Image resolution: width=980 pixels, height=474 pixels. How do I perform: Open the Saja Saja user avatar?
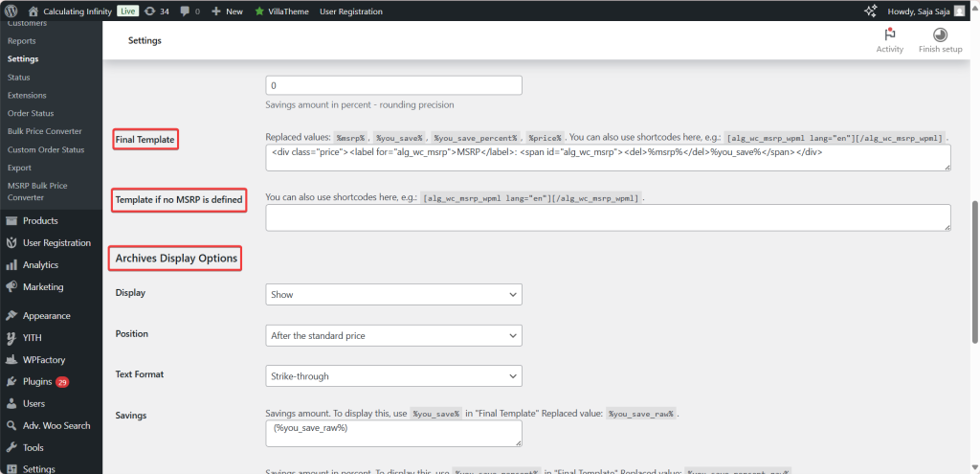click(x=959, y=11)
